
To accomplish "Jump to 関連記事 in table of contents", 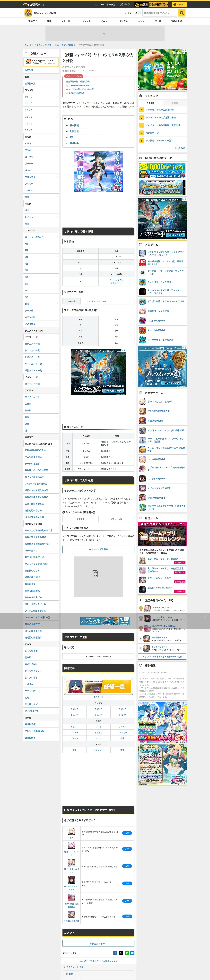I will [74, 143].
